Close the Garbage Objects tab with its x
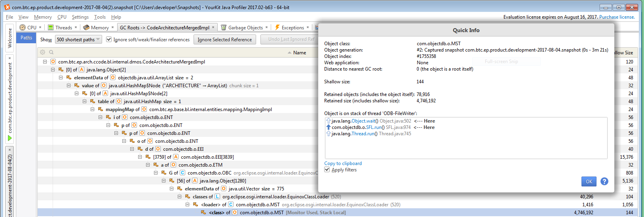644x217 pixels. [x=267, y=27]
